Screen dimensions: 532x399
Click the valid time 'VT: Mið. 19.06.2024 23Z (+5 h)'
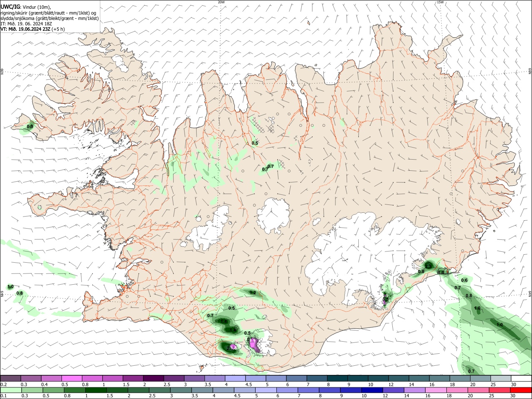pos(33,29)
